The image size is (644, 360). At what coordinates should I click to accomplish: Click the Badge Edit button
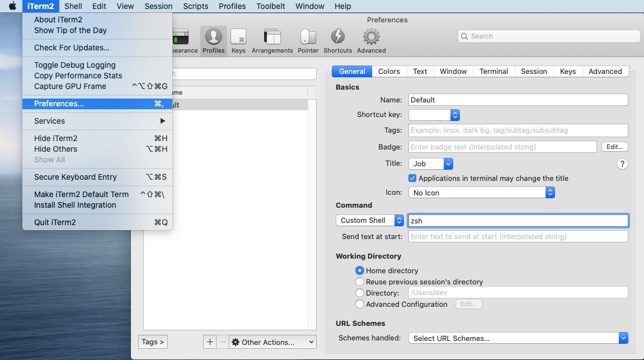614,147
